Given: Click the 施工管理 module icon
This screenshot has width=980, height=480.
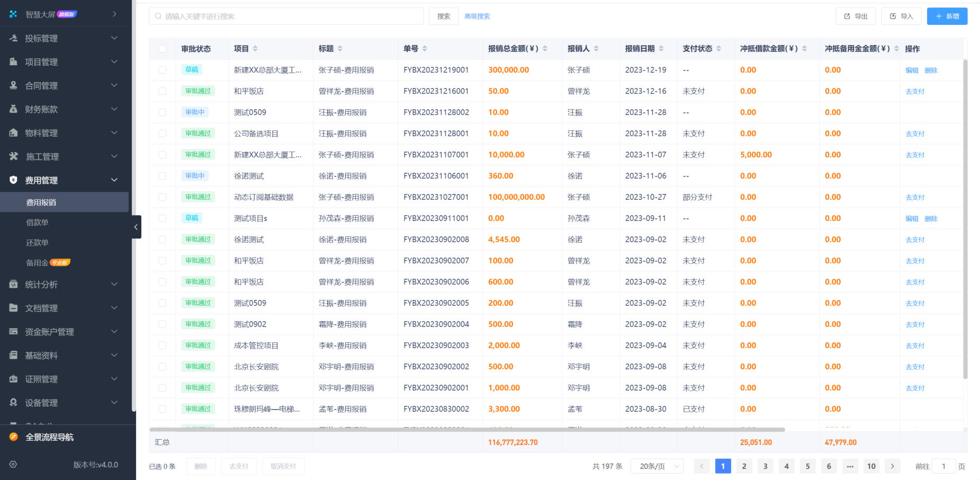Looking at the screenshot, I should (x=13, y=156).
